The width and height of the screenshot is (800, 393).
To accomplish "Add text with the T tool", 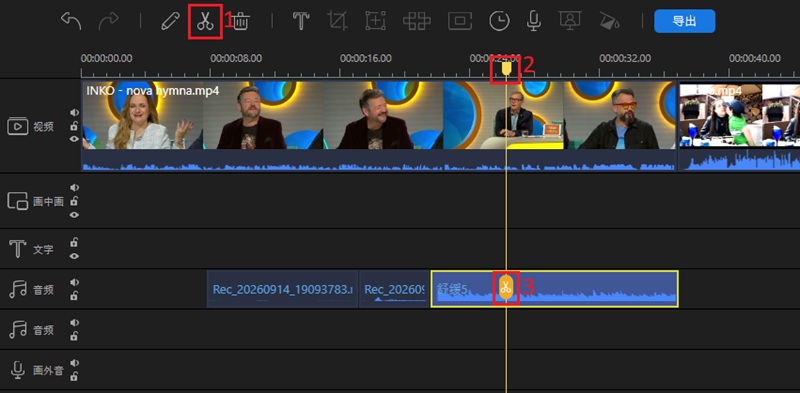I will click(x=301, y=21).
